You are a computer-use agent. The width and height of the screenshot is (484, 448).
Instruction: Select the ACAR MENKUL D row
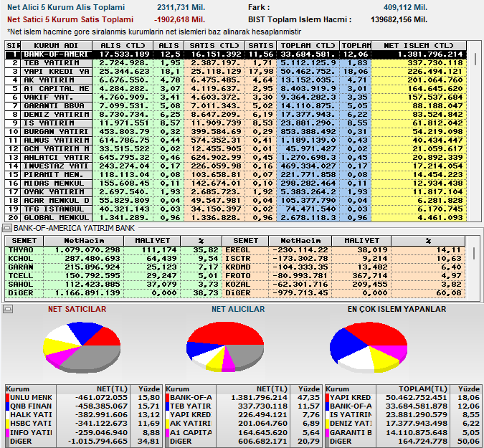(235, 201)
